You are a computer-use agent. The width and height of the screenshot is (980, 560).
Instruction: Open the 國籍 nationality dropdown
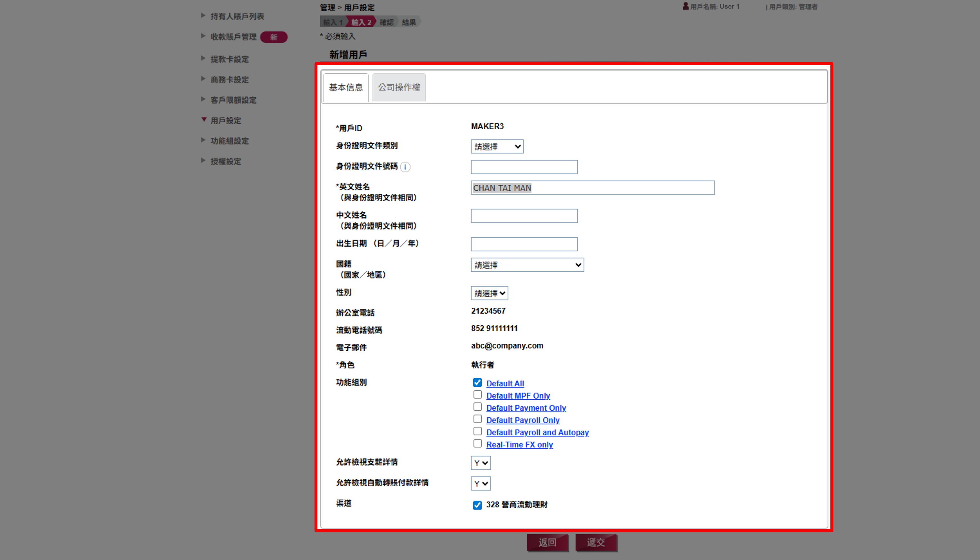527,265
